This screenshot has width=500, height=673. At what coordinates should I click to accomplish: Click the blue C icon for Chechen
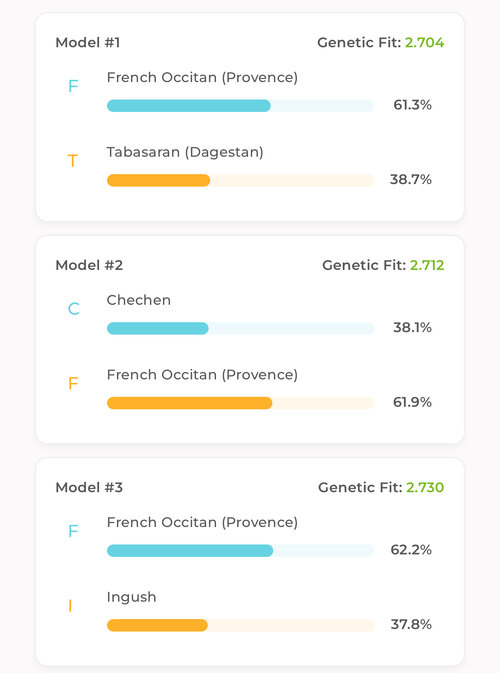tap(74, 309)
